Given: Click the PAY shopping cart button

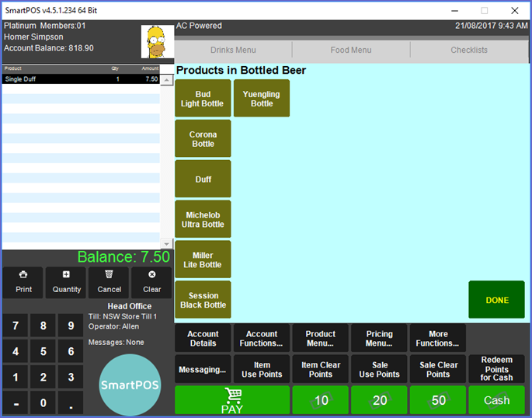Looking at the screenshot, I should point(232,400).
